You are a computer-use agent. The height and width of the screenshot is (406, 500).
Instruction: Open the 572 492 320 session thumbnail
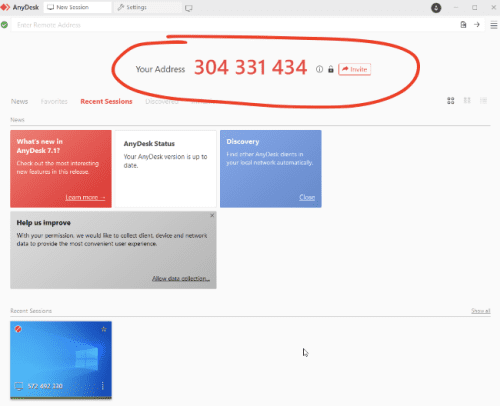(x=61, y=360)
